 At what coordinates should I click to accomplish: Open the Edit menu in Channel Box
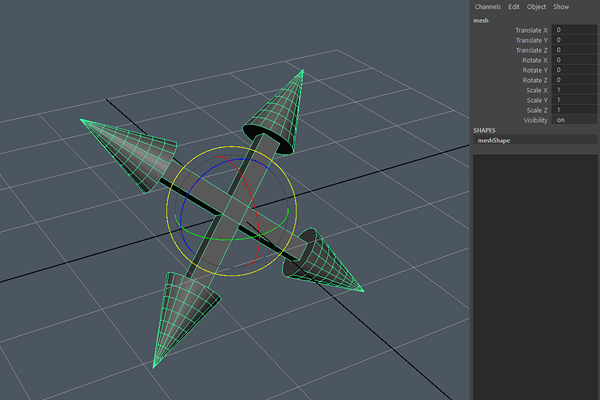click(x=514, y=6)
